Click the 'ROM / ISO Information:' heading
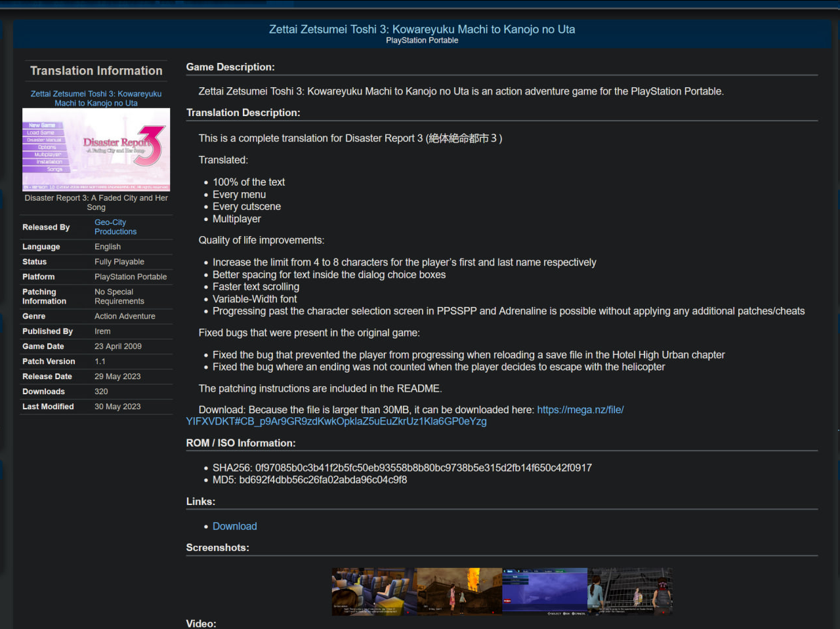840x629 pixels. coord(241,443)
